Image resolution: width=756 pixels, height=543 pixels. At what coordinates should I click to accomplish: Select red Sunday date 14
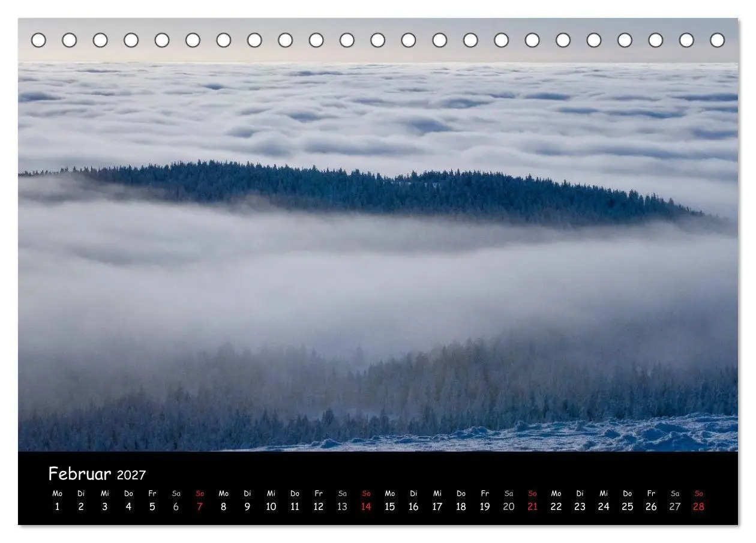[x=366, y=506]
